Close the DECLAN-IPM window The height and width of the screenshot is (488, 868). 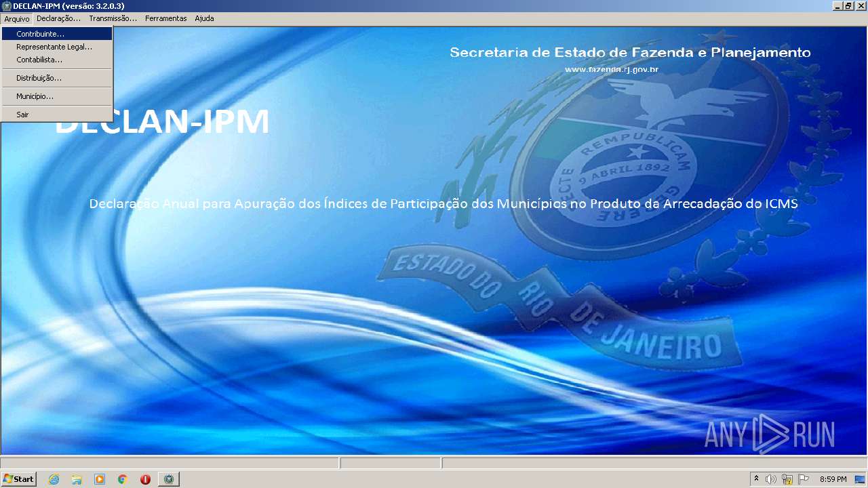861,6
